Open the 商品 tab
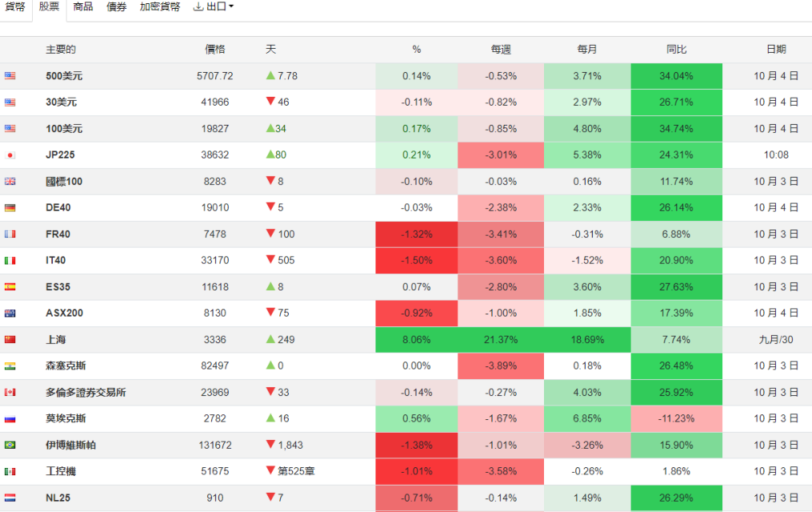Image resolution: width=812 pixels, height=512 pixels. pos(83,6)
